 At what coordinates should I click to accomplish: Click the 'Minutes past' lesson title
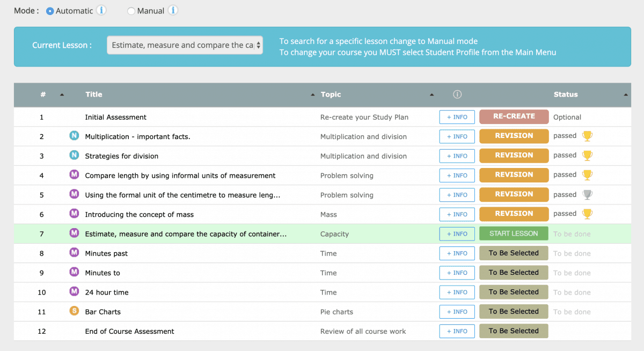106,253
